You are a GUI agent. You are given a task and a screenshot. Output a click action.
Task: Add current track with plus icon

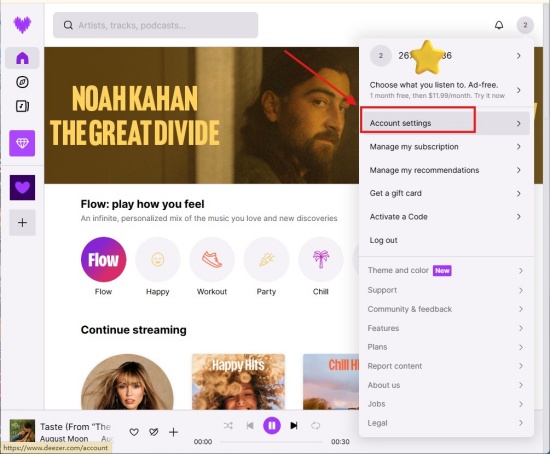[173, 432]
